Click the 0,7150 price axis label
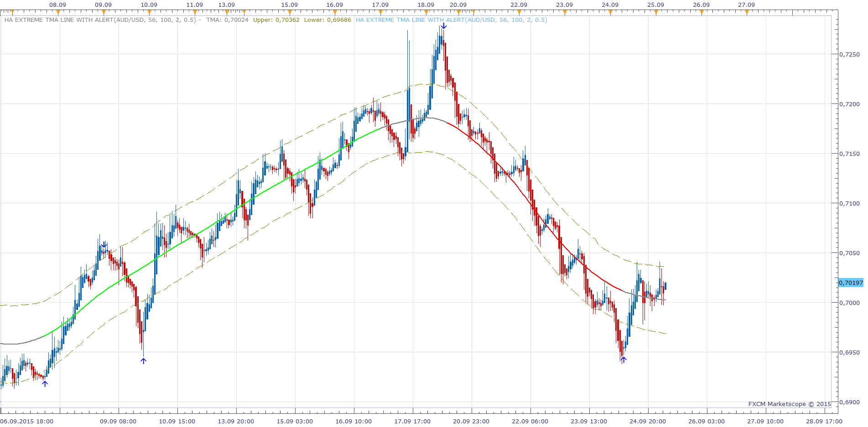 tap(849, 154)
